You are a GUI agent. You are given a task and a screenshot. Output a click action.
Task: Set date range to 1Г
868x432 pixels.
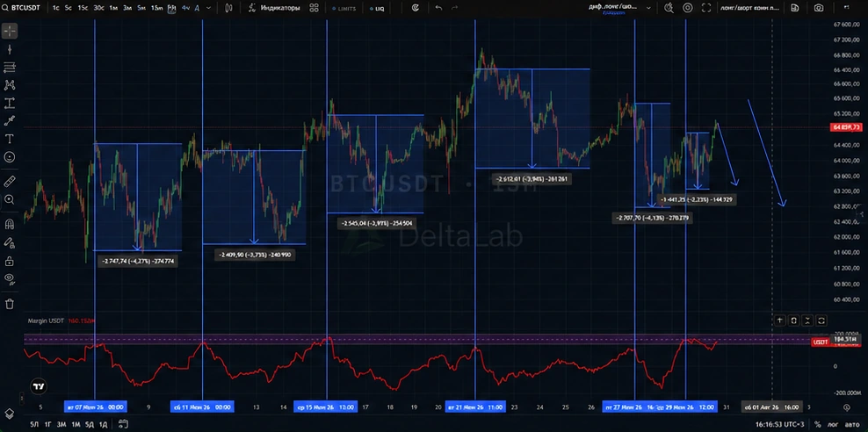(x=48, y=425)
